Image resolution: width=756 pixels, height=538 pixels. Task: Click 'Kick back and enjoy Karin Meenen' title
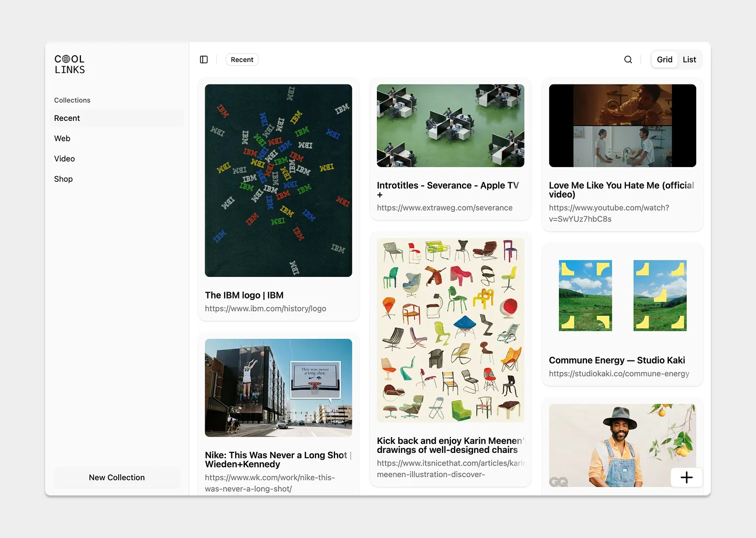(450, 445)
